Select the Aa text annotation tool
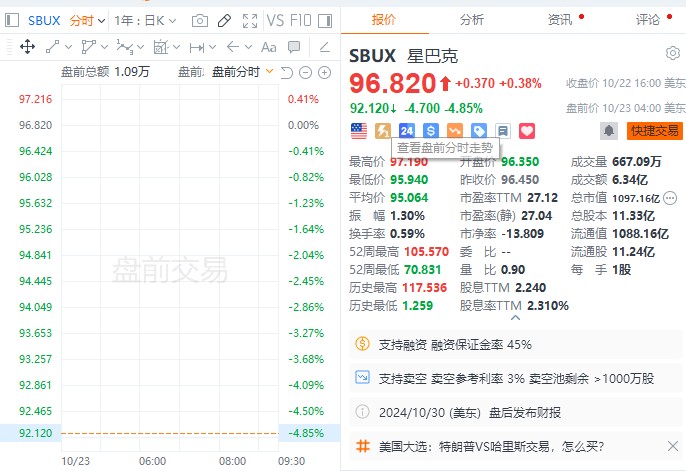686x471 pixels. click(268, 47)
